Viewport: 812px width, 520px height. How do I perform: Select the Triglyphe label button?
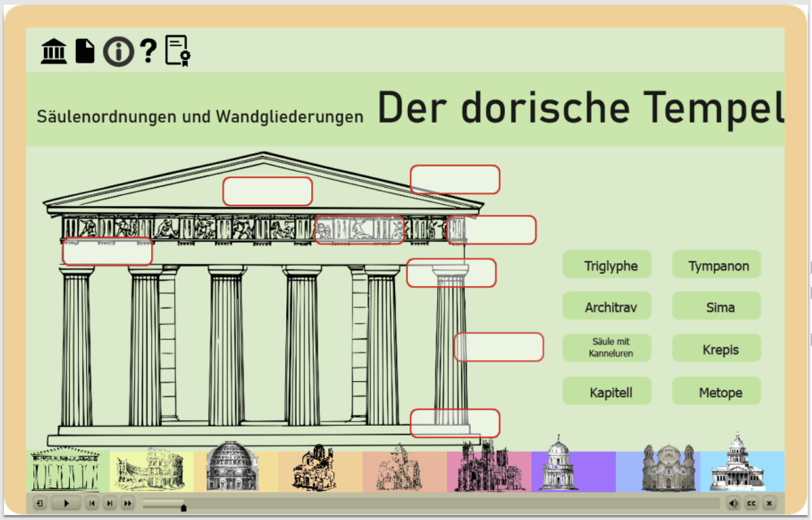(x=606, y=266)
